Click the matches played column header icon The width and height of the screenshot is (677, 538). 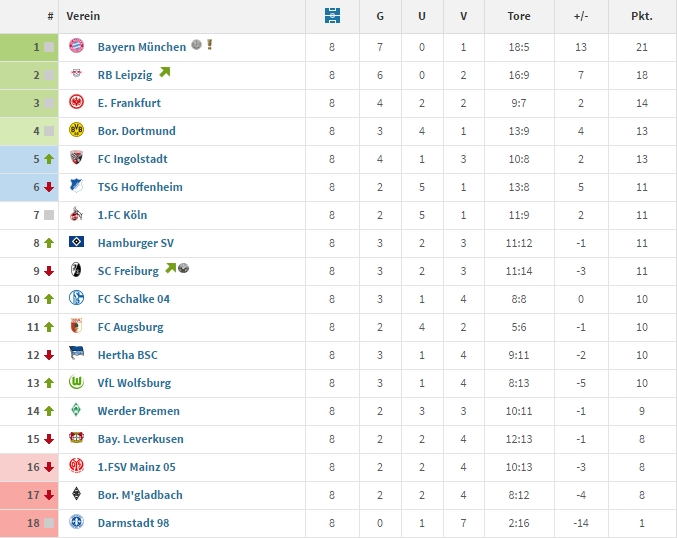tap(333, 16)
